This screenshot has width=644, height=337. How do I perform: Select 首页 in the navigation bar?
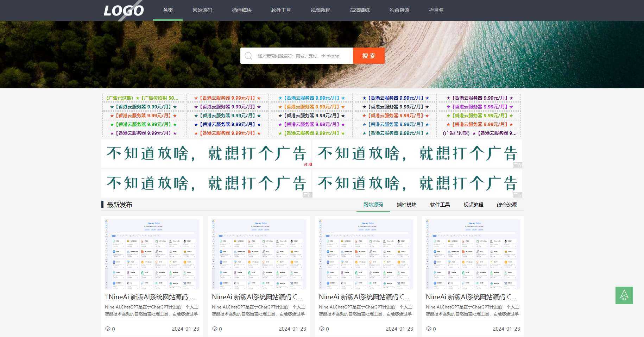click(168, 10)
